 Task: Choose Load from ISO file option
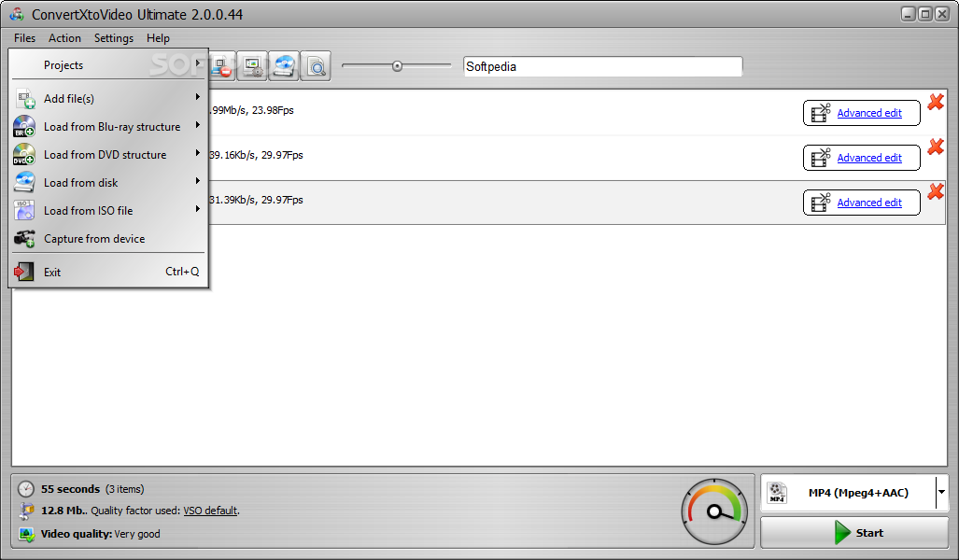click(x=109, y=210)
